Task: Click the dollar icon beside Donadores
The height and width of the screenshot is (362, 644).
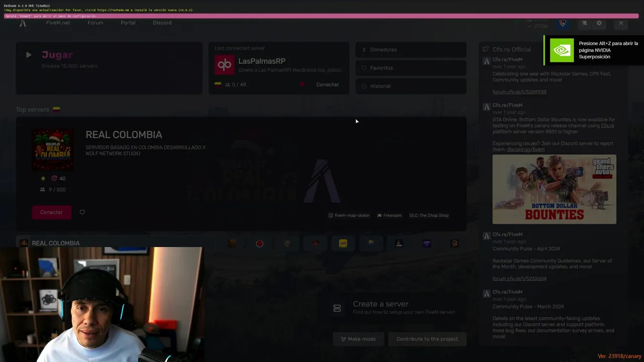Action: tap(364, 50)
